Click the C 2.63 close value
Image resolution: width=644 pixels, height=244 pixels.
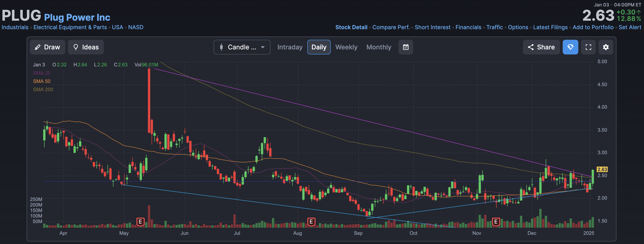121,65
